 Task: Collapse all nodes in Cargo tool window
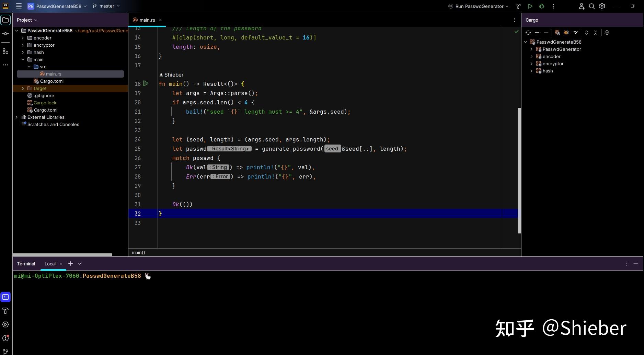pos(596,33)
